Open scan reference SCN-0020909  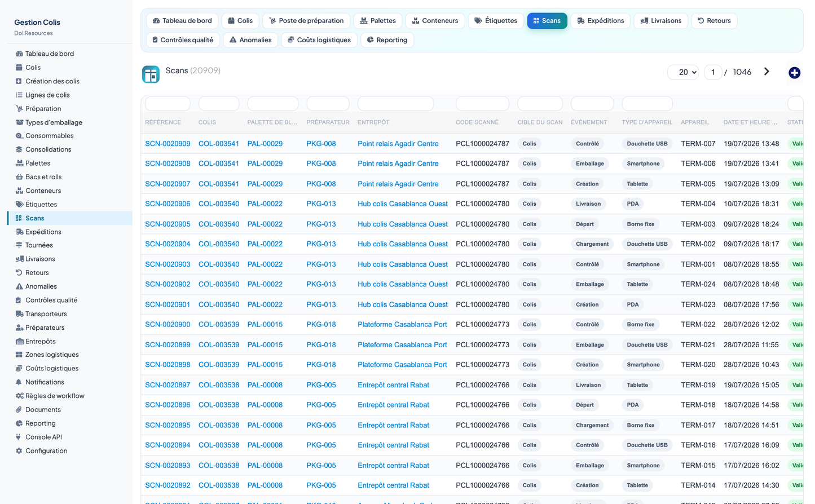point(168,144)
